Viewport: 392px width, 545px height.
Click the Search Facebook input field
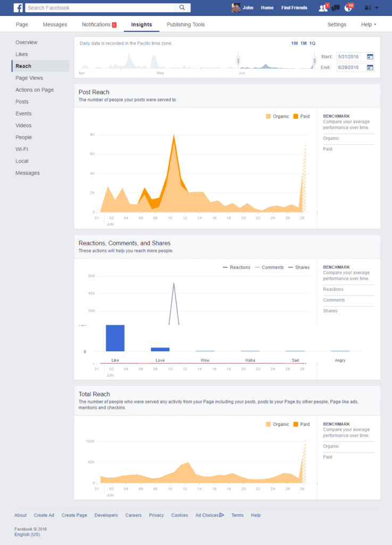tap(100, 8)
